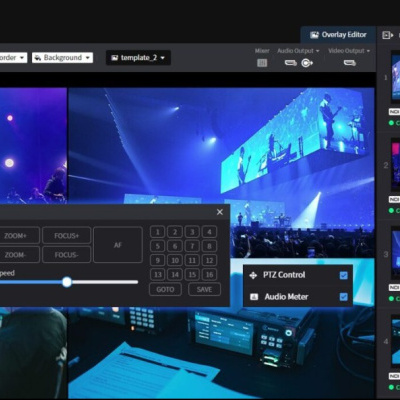Uncheck the Audio Meter checkbox
This screenshot has height=400, width=400.
pyautogui.click(x=343, y=297)
